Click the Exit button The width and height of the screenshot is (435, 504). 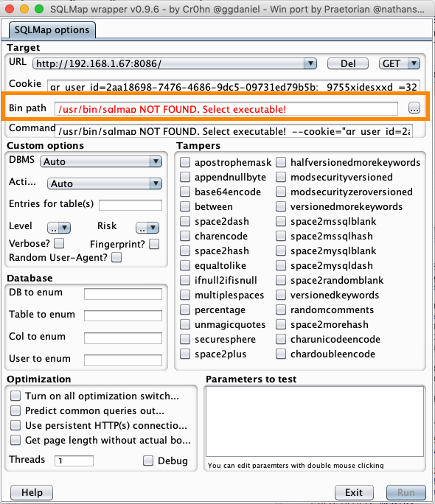354,492
